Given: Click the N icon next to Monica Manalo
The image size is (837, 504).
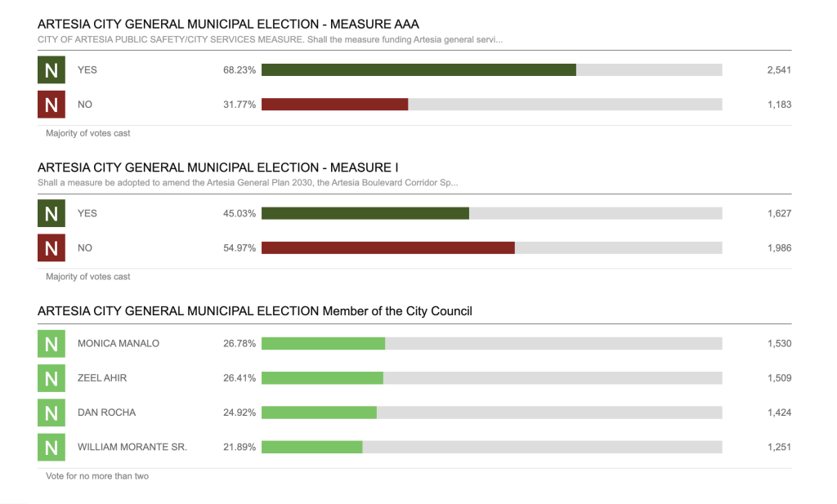Looking at the screenshot, I should pyautogui.click(x=51, y=344).
